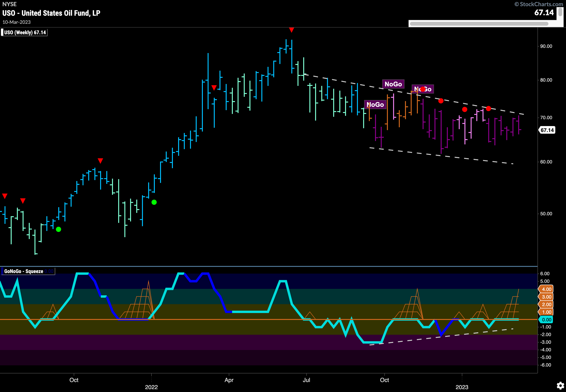This screenshot has height=392, width=566.
Task: Click the 90.00 price axis label
Action: tap(546, 46)
